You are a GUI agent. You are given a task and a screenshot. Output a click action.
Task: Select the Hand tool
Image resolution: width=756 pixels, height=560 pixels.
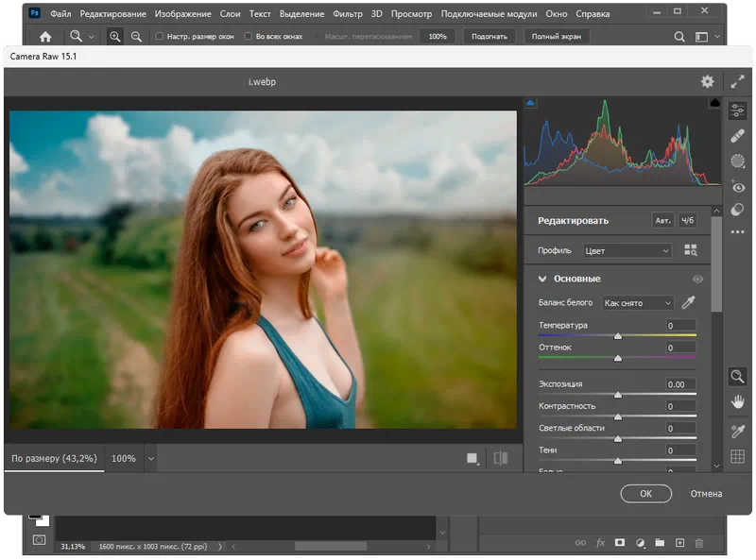737,401
